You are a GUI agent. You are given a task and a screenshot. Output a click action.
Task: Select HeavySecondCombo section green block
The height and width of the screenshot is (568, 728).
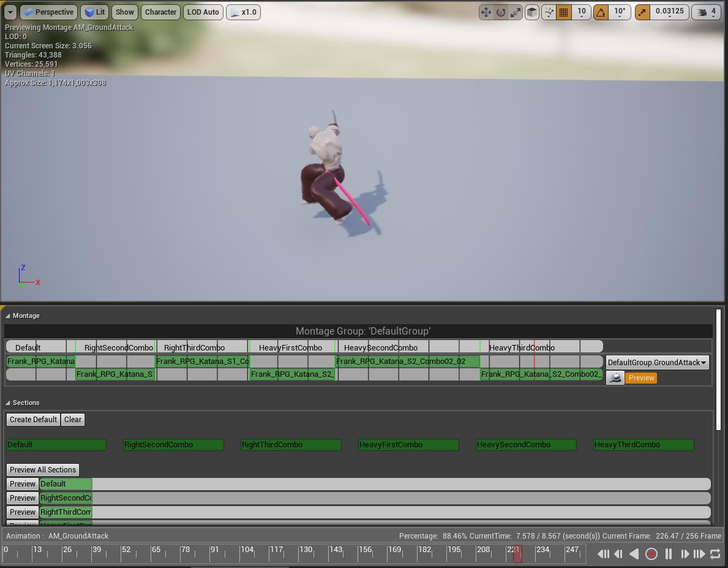tap(526, 445)
